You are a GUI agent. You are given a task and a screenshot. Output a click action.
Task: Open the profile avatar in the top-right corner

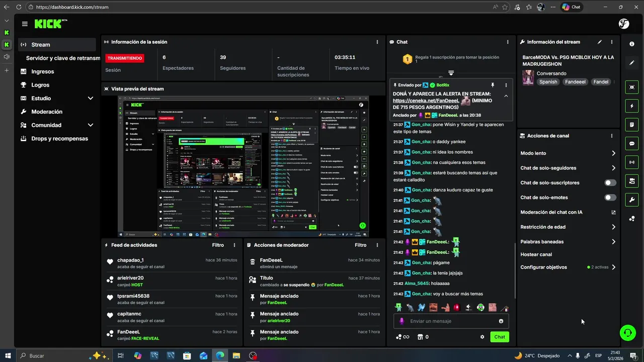pos(624,24)
